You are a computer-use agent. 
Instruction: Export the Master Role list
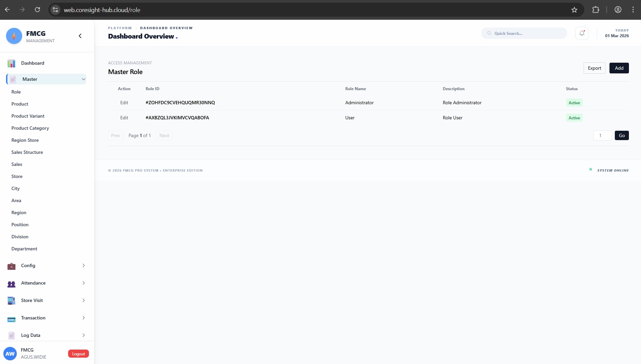point(594,68)
